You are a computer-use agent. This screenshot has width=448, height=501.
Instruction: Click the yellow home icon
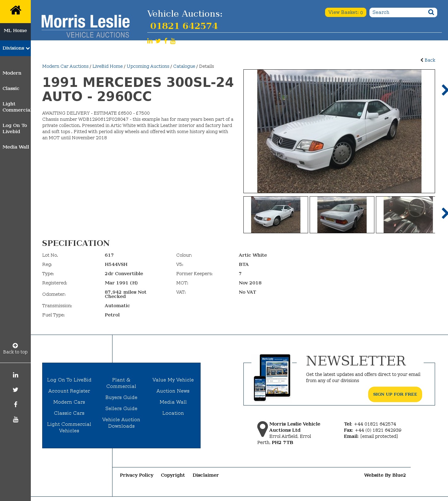pyautogui.click(x=15, y=10)
